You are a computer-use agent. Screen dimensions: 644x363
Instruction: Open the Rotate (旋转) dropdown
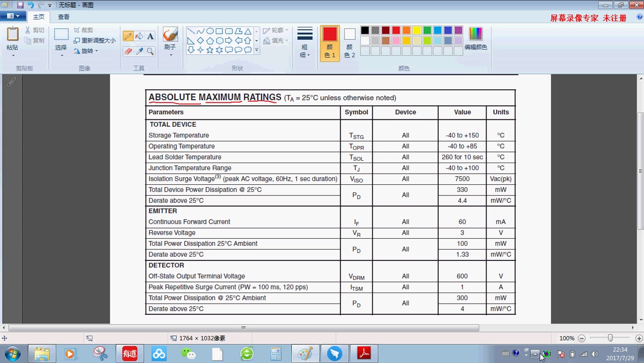(x=86, y=51)
